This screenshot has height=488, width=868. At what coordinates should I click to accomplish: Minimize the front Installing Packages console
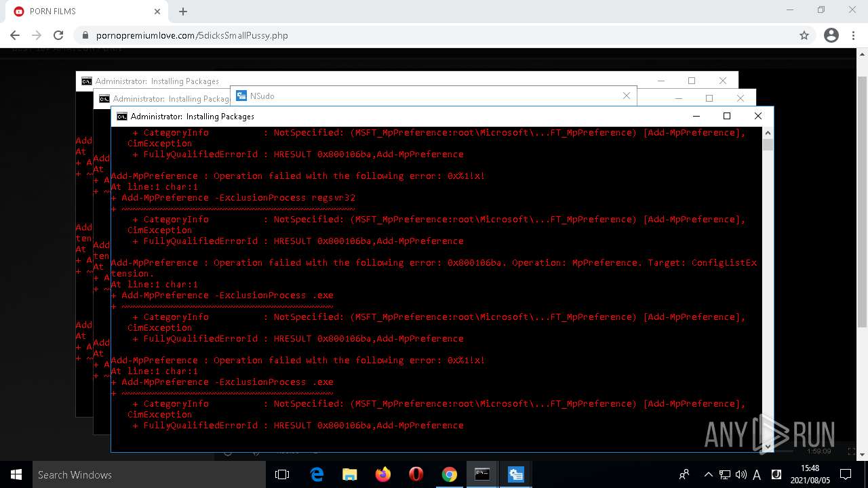tap(696, 116)
